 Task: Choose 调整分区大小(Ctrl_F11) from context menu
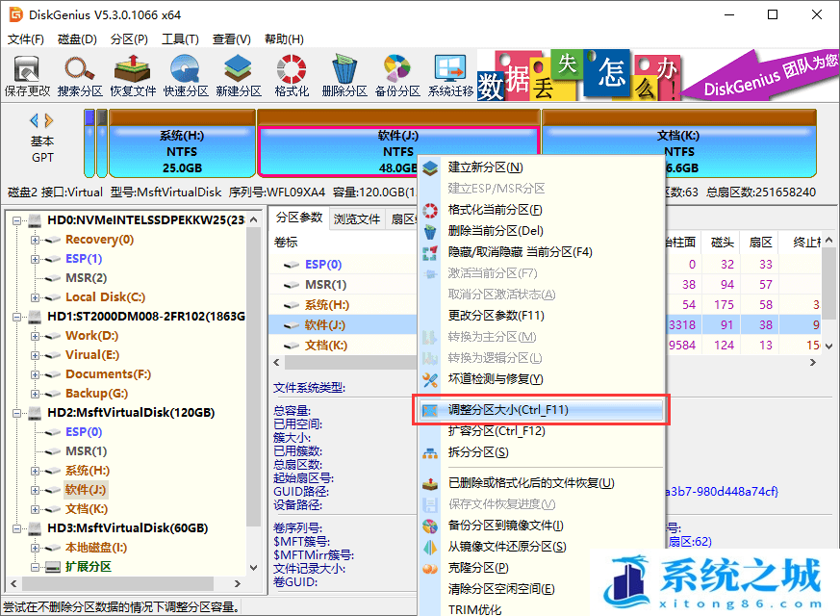point(541,410)
